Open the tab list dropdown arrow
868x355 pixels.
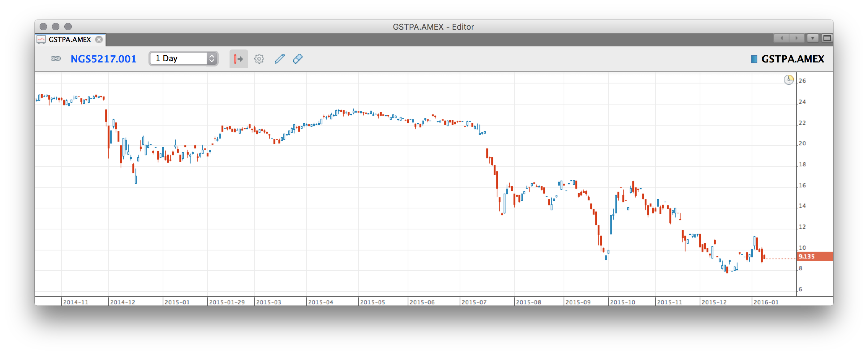pos(812,38)
